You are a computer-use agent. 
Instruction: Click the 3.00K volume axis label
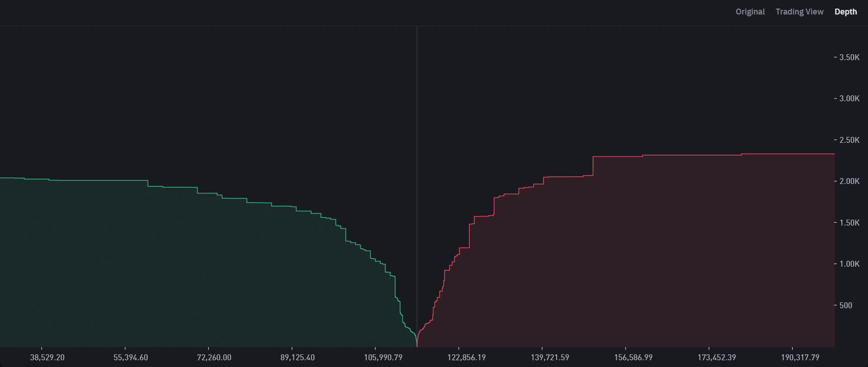849,99
